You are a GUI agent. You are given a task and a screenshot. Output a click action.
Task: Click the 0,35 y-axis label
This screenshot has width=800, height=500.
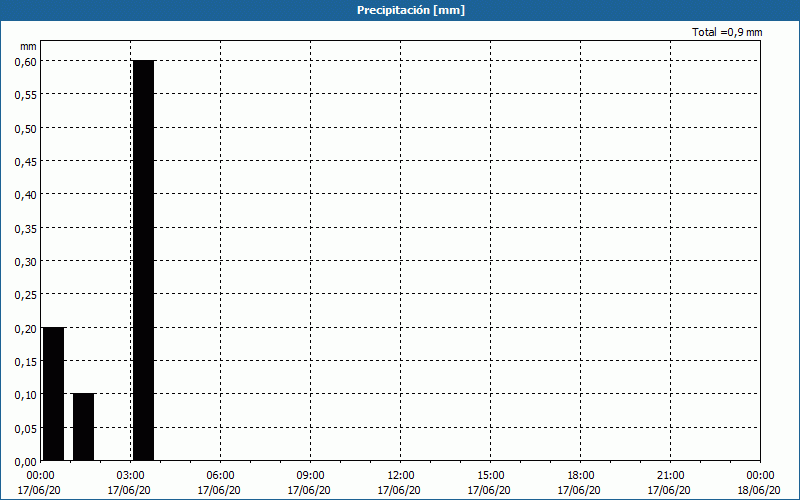26,229
